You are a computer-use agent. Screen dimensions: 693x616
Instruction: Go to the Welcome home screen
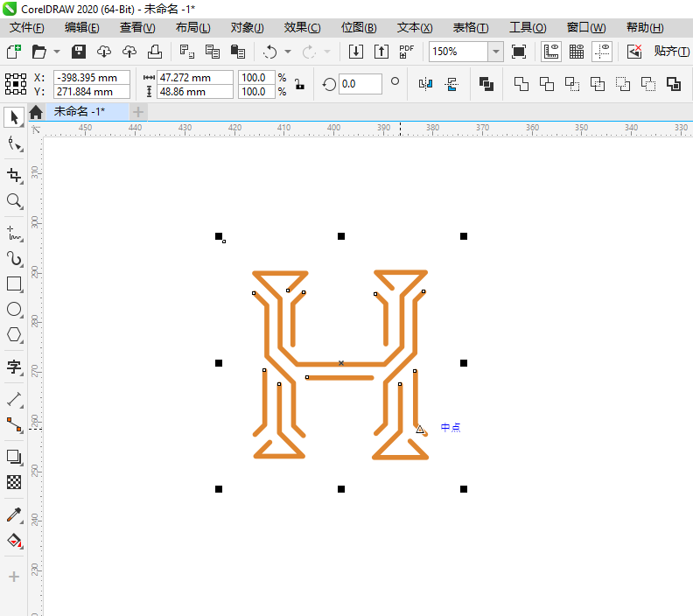click(x=36, y=112)
